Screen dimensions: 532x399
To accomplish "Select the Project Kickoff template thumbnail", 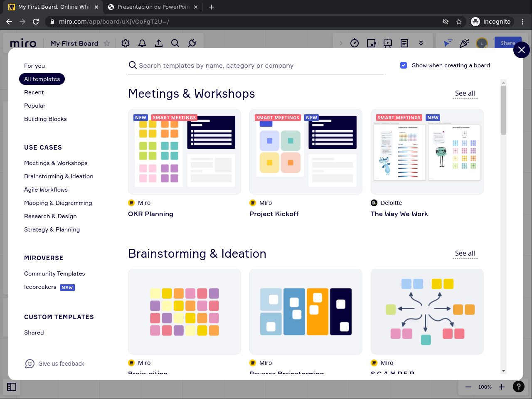I will coord(306,152).
